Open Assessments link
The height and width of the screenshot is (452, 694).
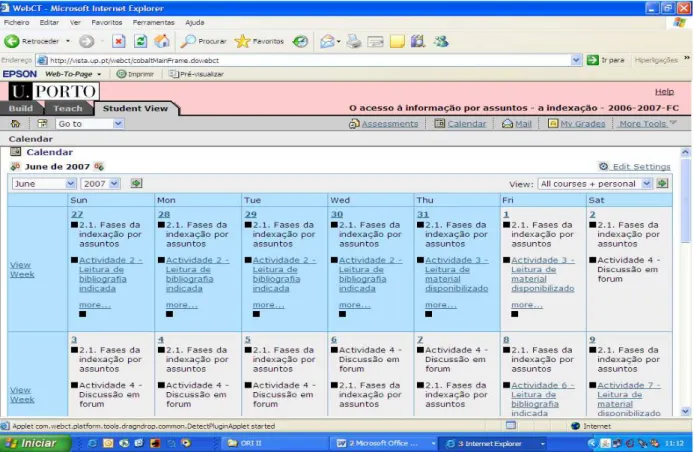click(389, 124)
